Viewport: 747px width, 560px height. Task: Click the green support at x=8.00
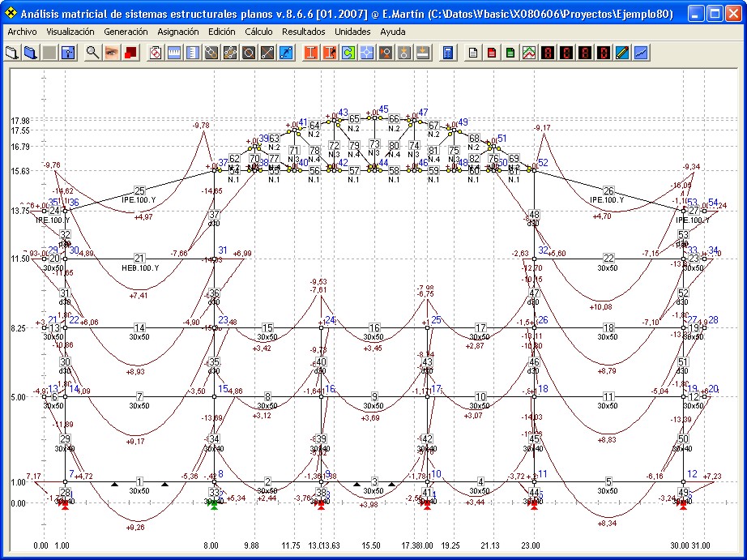214,504
